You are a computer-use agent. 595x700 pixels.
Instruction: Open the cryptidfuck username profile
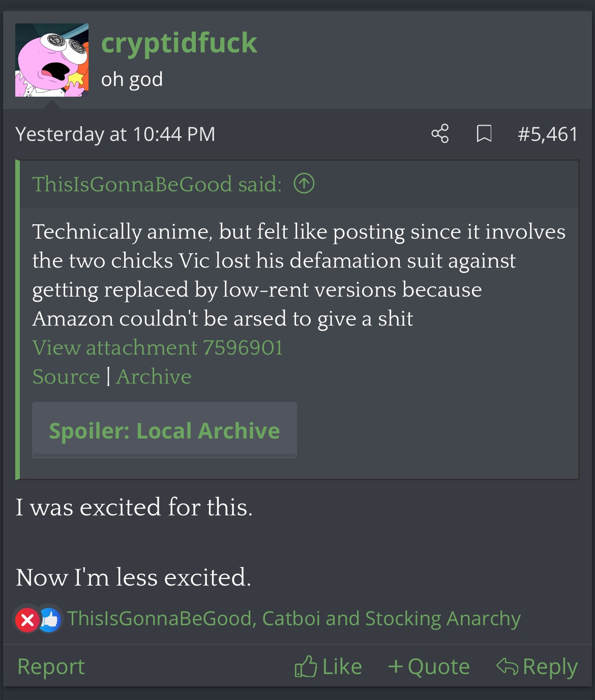(x=179, y=42)
